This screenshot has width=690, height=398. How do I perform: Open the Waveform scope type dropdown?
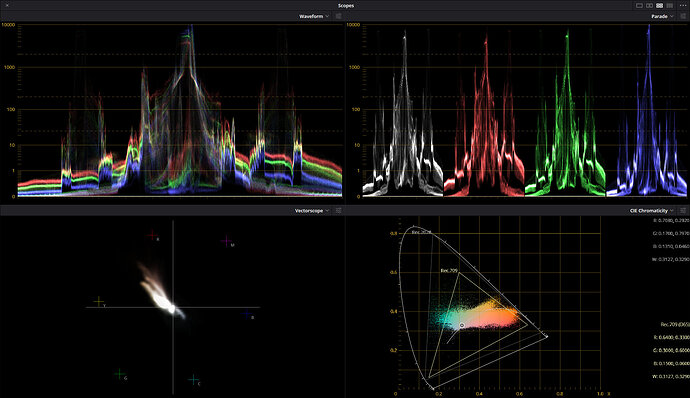tap(314, 16)
